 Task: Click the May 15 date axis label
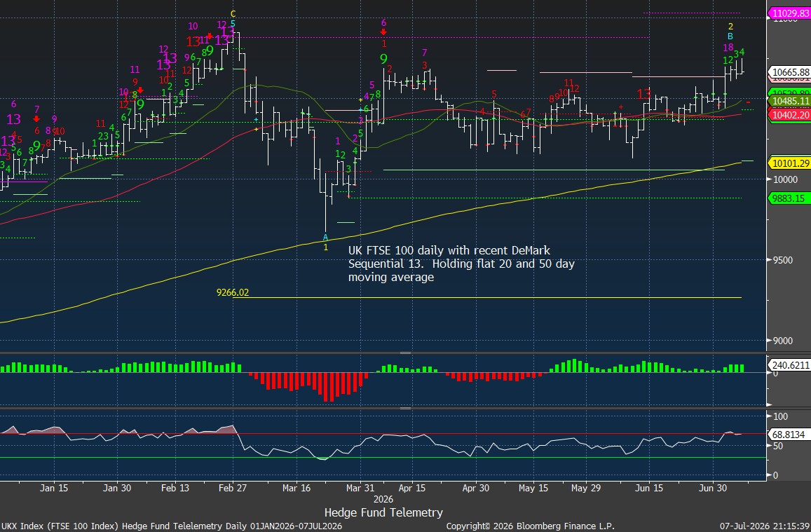point(533,488)
